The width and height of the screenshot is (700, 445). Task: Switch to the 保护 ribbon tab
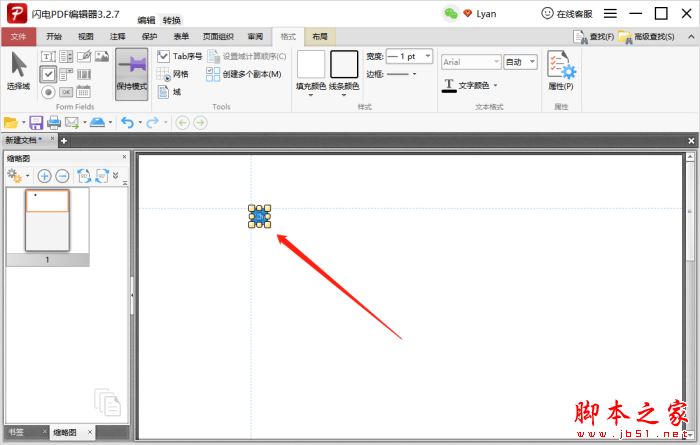coord(150,37)
